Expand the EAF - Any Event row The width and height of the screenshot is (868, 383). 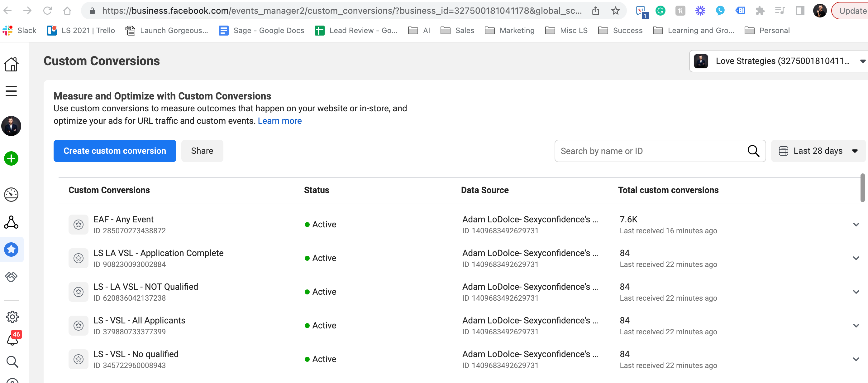pos(856,224)
